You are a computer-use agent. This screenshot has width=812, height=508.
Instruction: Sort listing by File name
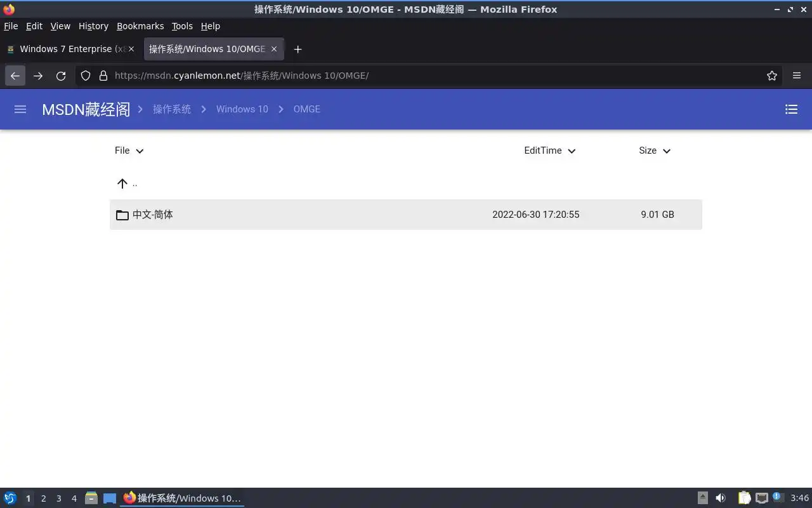[x=129, y=150]
